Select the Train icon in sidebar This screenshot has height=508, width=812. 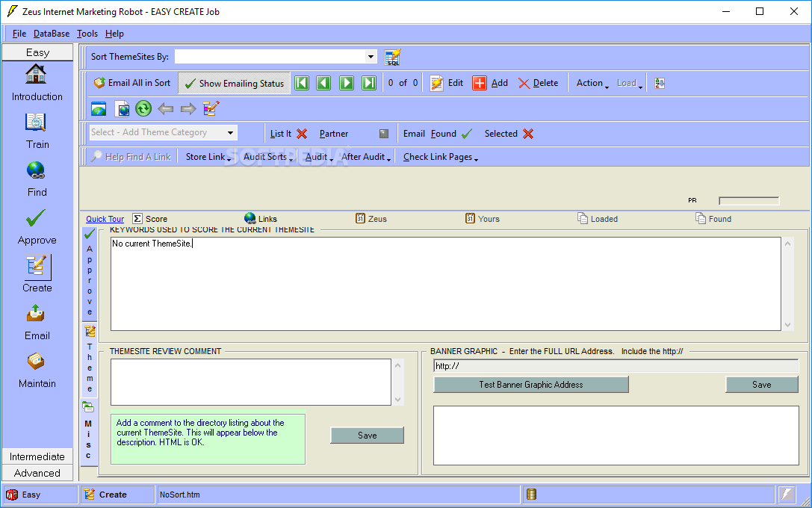(36, 123)
